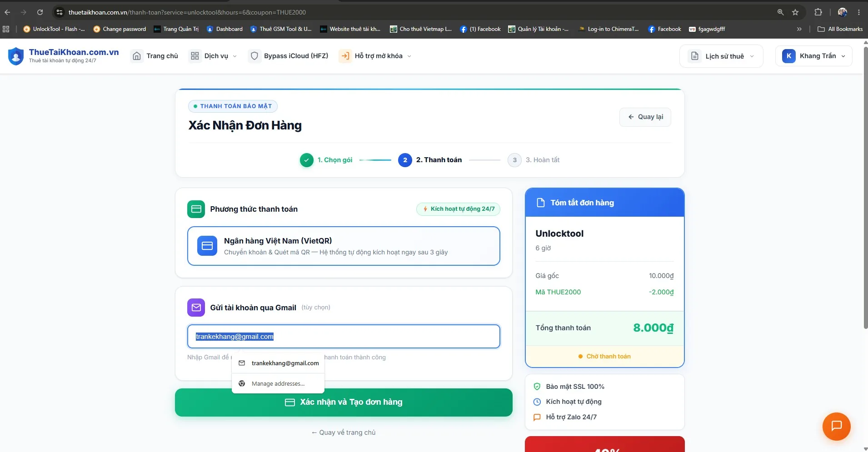Open the Chrome three-dot menu
This screenshot has height=452, width=868.
coord(859,12)
